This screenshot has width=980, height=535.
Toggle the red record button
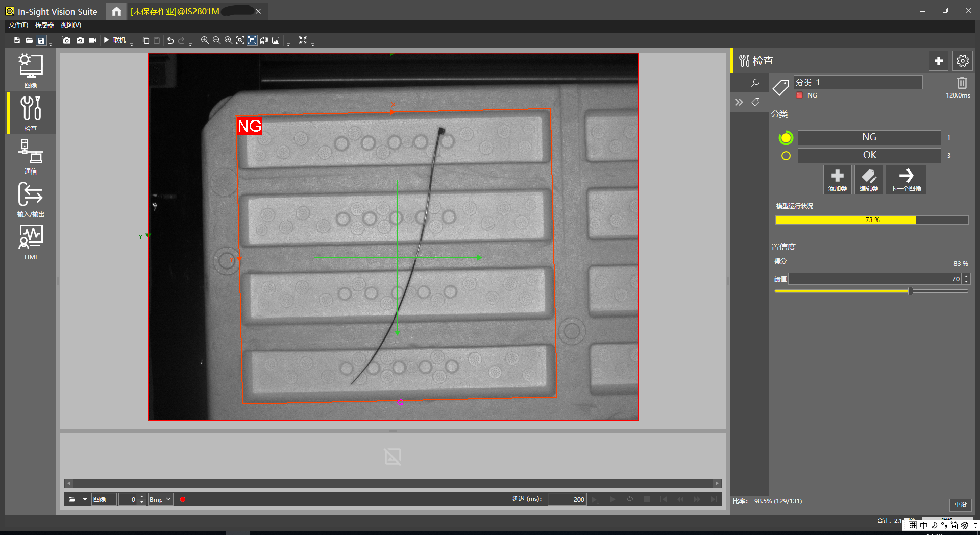(x=183, y=499)
